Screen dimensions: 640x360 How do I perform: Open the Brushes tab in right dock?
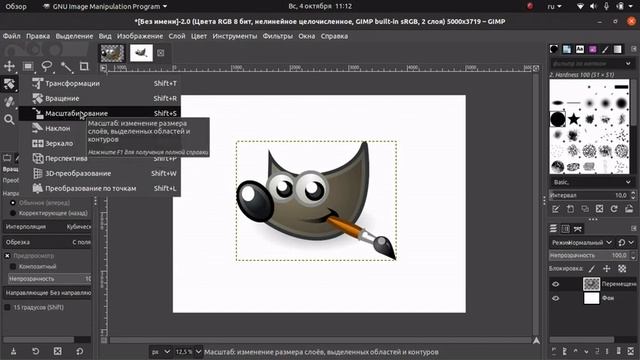point(554,49)
